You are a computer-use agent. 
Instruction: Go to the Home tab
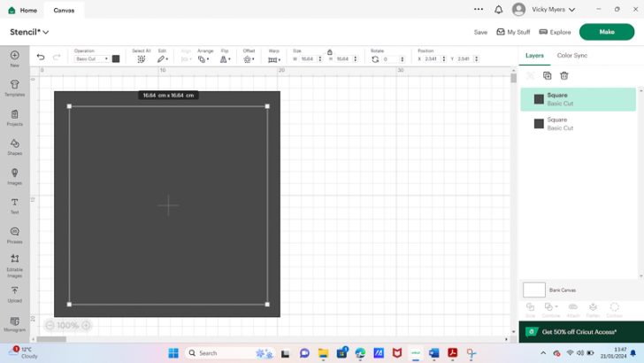tap(24, 10)
